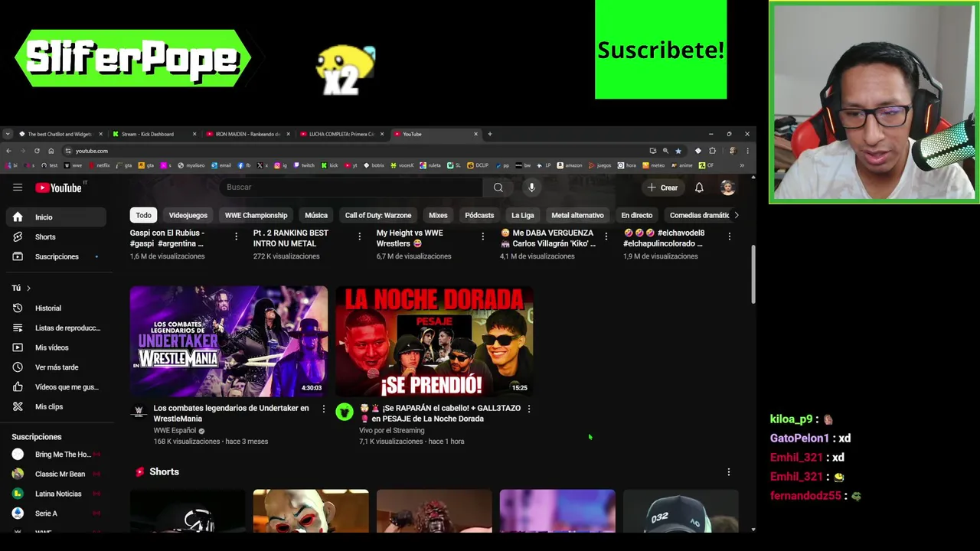Switch to the Stream - Kick Dashboard tab
Image resolution: width=980 pixels, height=551 pixels.
[x=153, y=134]
